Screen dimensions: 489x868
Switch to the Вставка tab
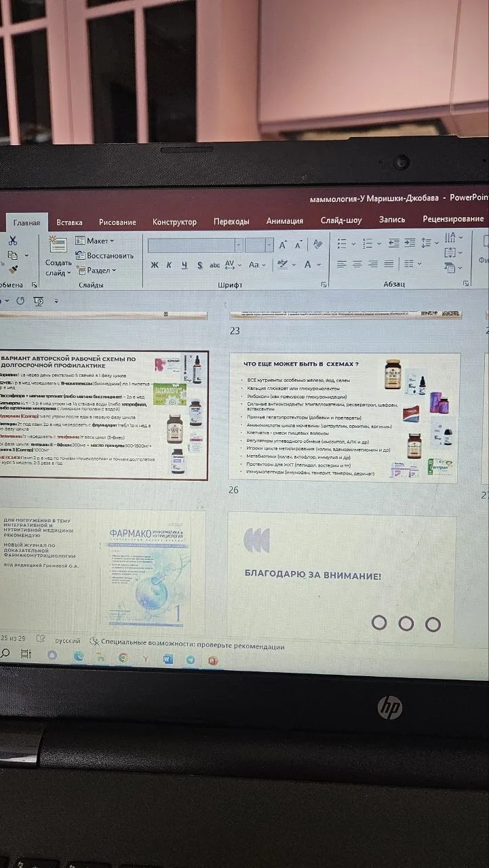69,222
